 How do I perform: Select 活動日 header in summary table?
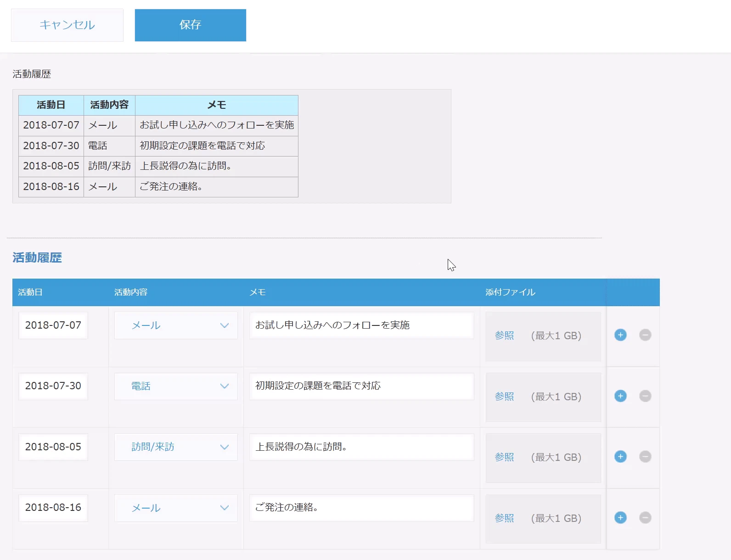pyautogui.click(x=51, y=105)
